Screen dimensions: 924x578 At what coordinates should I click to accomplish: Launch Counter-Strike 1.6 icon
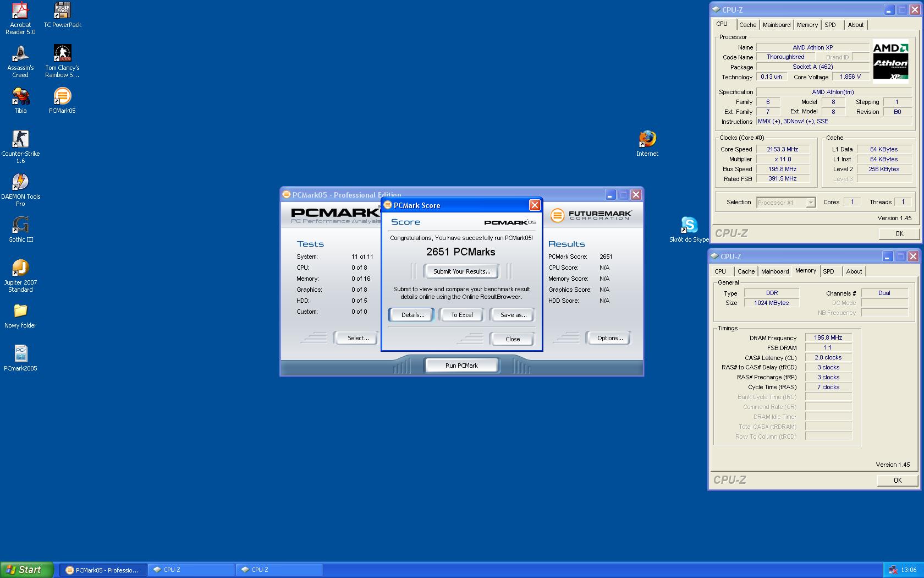click(x=20, y=148)
